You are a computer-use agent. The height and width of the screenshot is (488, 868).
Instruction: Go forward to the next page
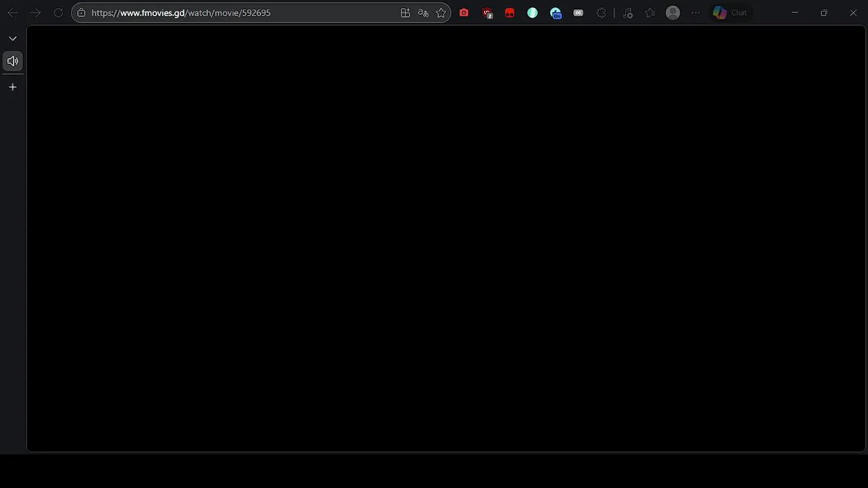click(x=35, y=13)
